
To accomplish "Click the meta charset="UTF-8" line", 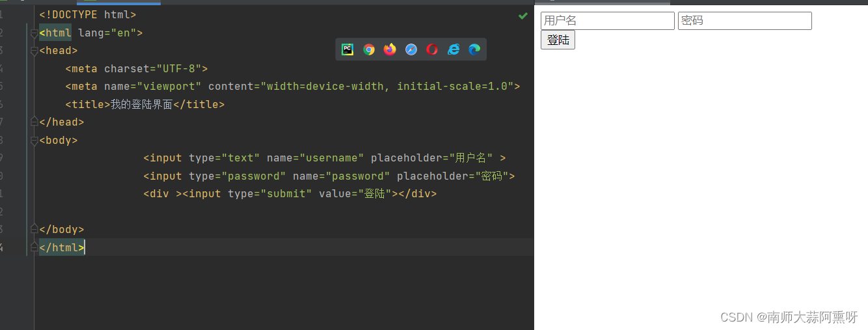I will (137, 68).
